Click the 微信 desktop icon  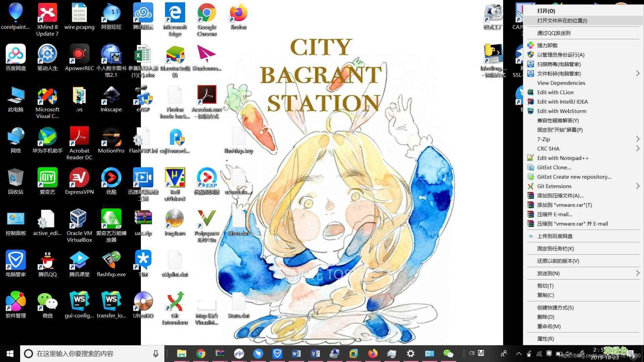tap(47, 305)
